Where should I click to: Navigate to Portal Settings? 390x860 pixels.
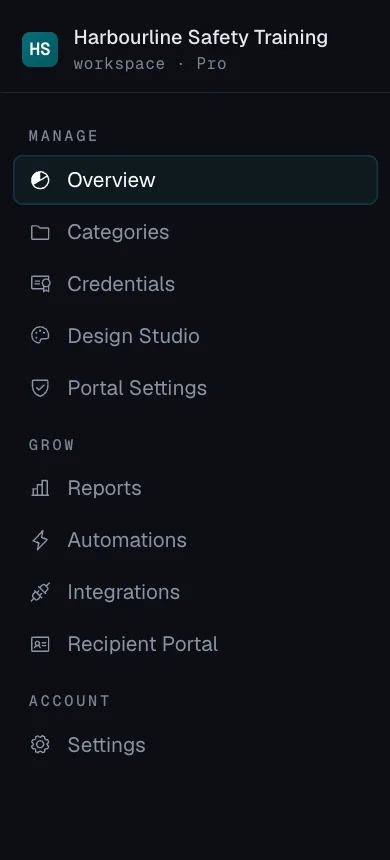tap(195, 388)
